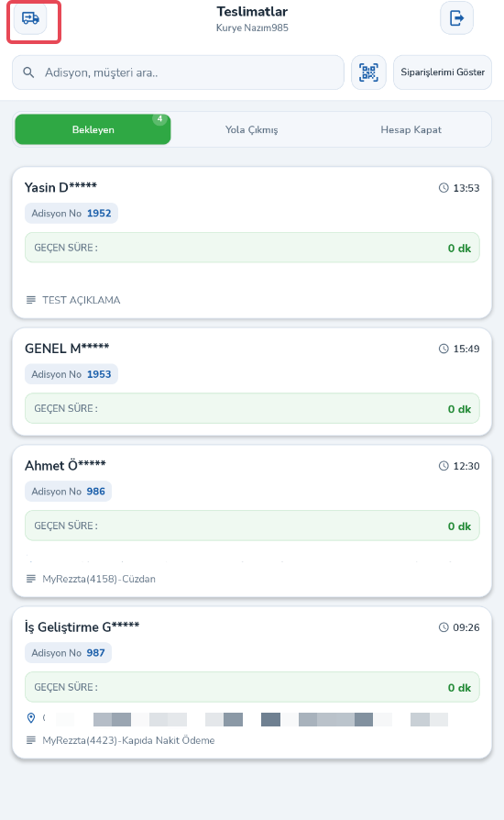504x820 pixels.
Task: Click Adisyon No 987 badge
Action: pos(69,653)
